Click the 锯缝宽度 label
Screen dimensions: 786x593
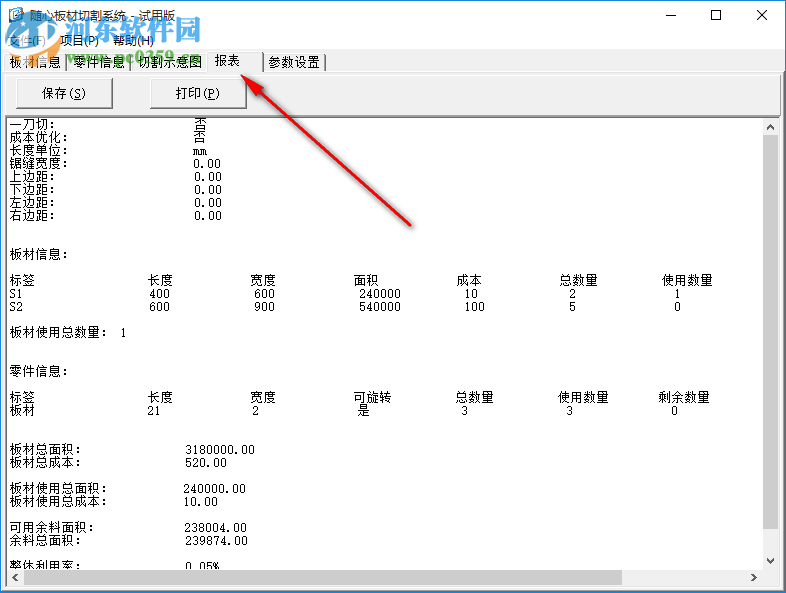click(x=38, y=163)
